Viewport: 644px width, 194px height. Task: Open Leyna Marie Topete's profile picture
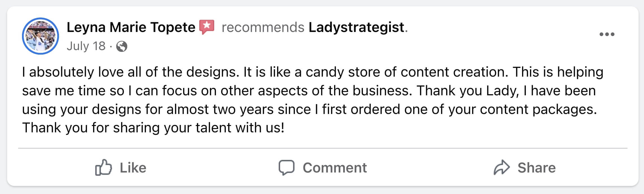40,36
